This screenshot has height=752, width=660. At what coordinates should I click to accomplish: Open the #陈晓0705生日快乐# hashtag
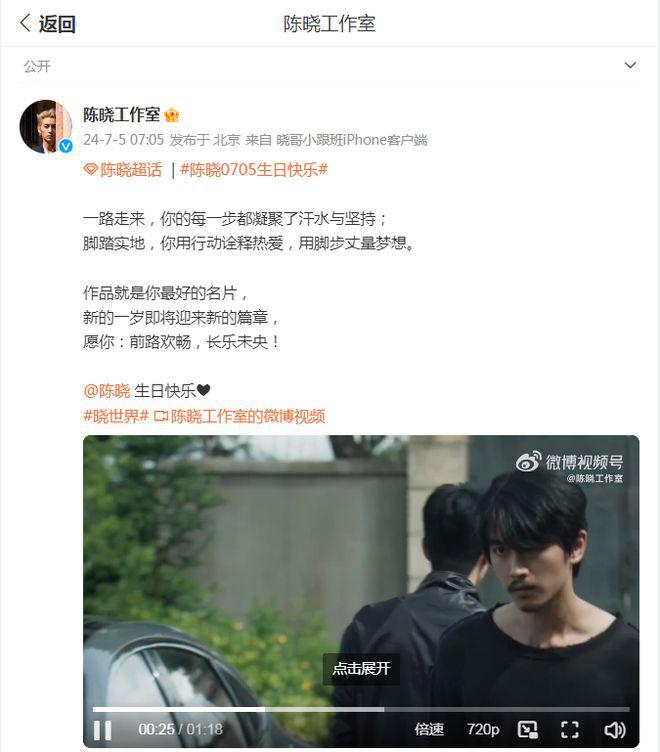coord(254,169)
